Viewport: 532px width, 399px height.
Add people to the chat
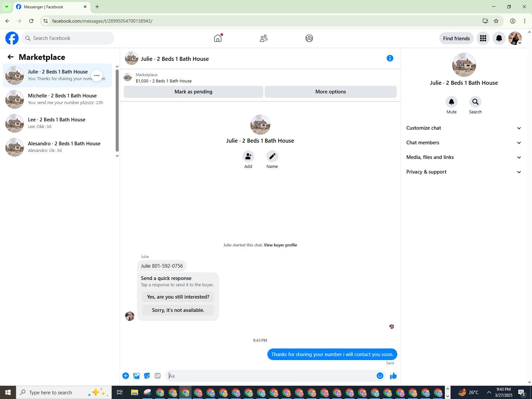click(248, 156)
